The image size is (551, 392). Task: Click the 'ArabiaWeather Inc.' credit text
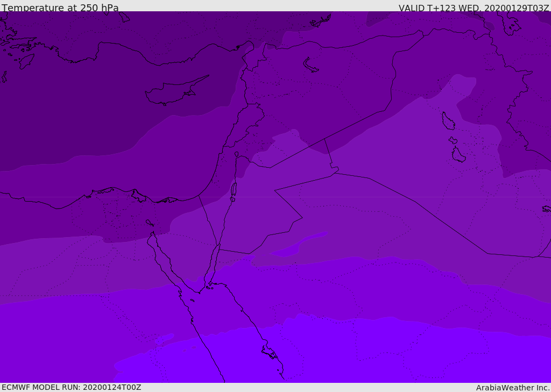click(513, 388)
